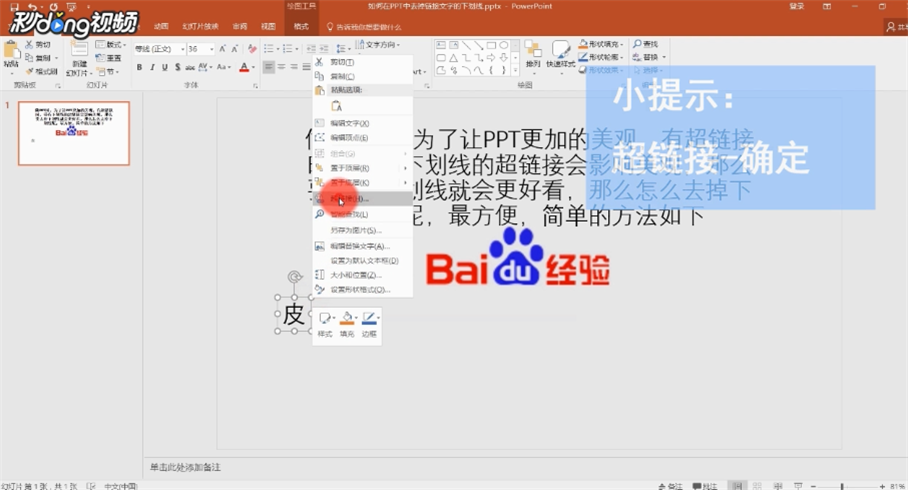Viewport: 908px width, 490px height.
Task: Open the Change Case Aa dropdown
Action: tap(224, 67)
